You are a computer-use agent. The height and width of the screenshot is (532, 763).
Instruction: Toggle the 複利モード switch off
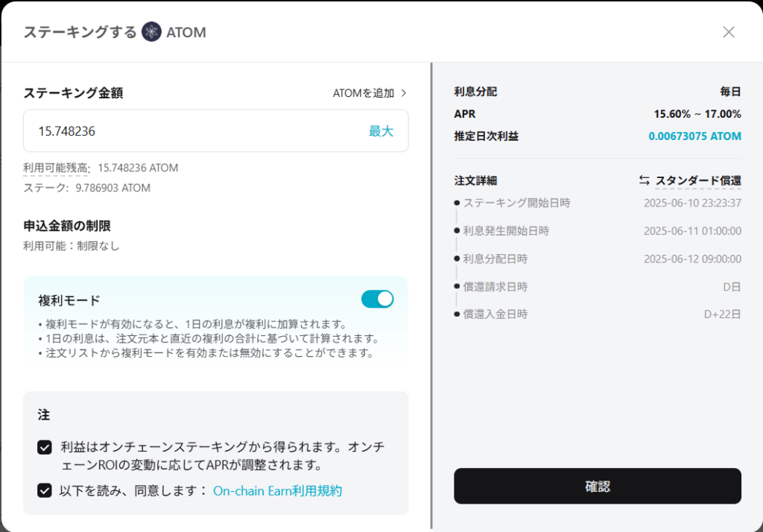(x=377, y=299)
